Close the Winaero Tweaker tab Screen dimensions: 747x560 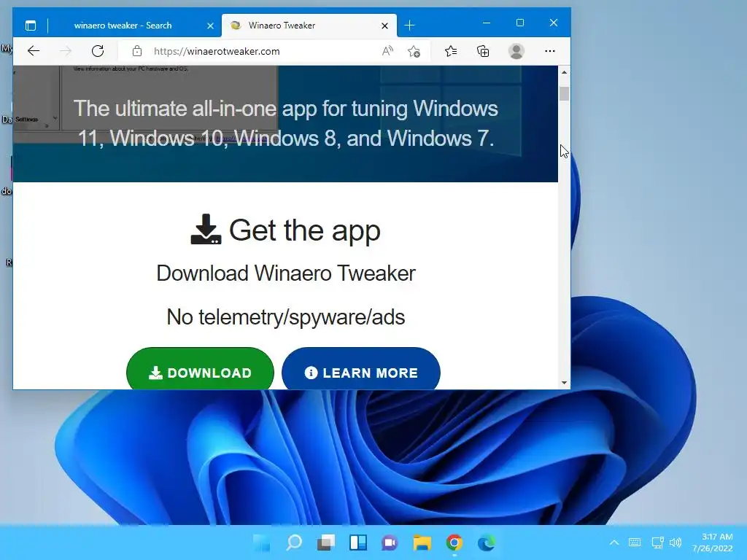[x=385, y=26]
